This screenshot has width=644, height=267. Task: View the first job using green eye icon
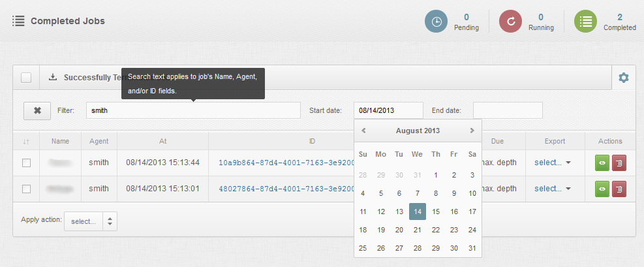pos(602,163)
